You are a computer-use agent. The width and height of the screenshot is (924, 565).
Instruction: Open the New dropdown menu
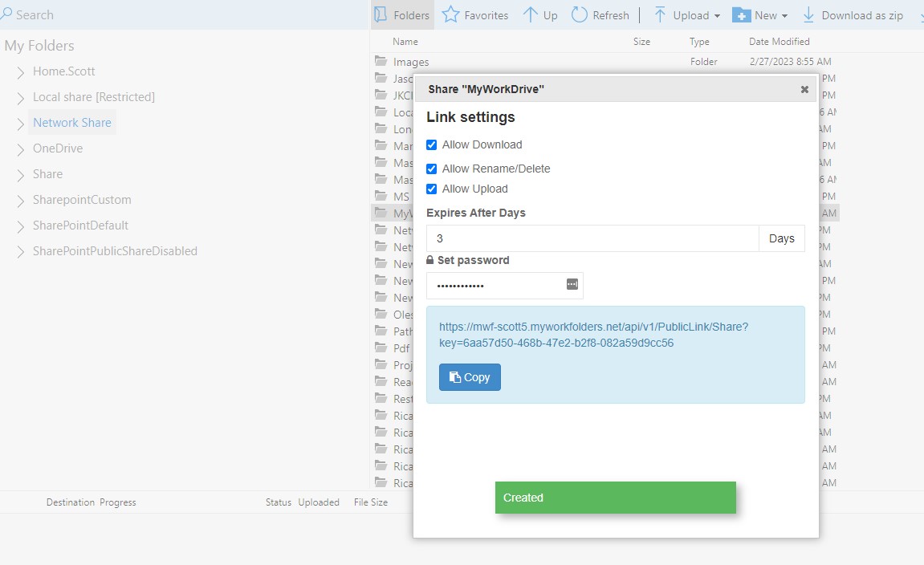pyautogui.click(x=759, y=15)
